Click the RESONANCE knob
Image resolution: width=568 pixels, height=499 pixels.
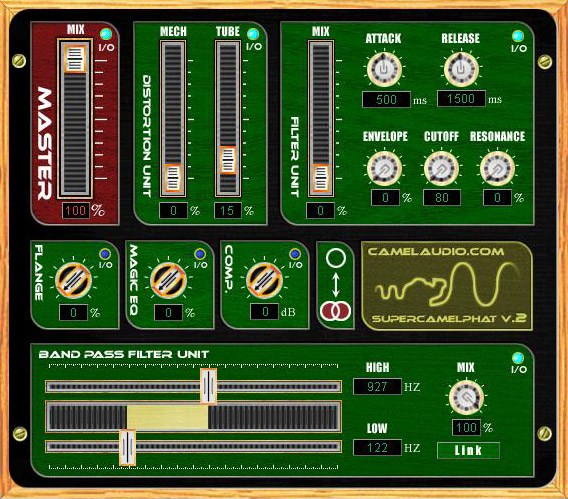pyautogui.click(x=497, y=169)
